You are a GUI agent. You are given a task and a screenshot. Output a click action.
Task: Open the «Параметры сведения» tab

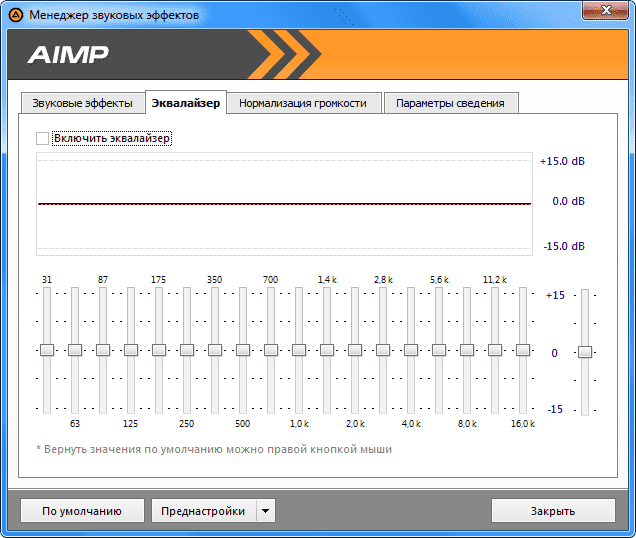click(450, 103)
